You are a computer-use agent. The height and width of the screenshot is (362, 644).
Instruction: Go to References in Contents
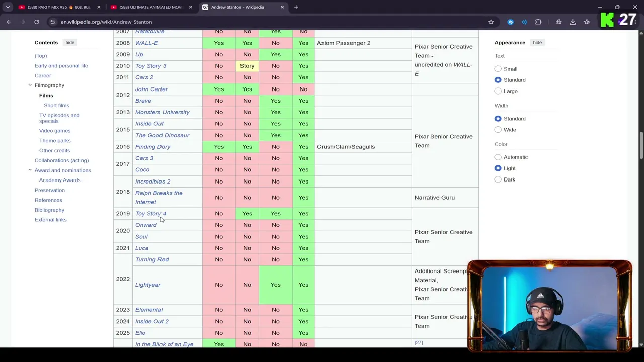(x=48, y=200)
